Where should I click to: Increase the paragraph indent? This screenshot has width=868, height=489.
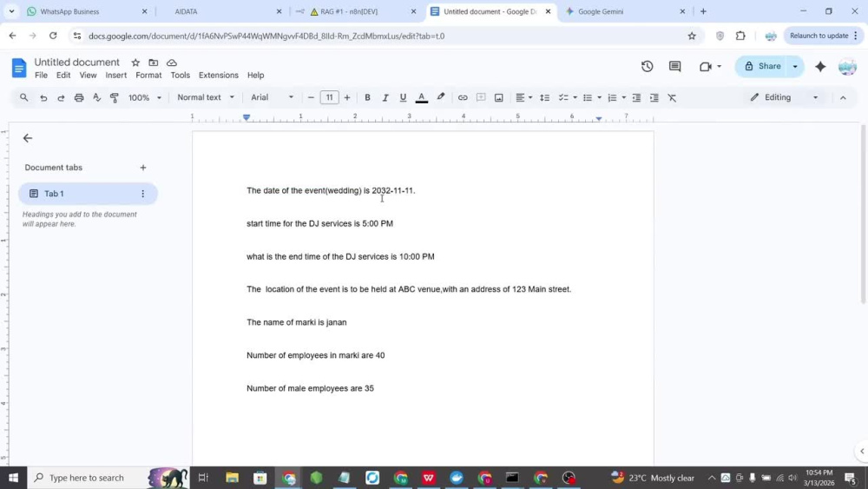(654, 97)
